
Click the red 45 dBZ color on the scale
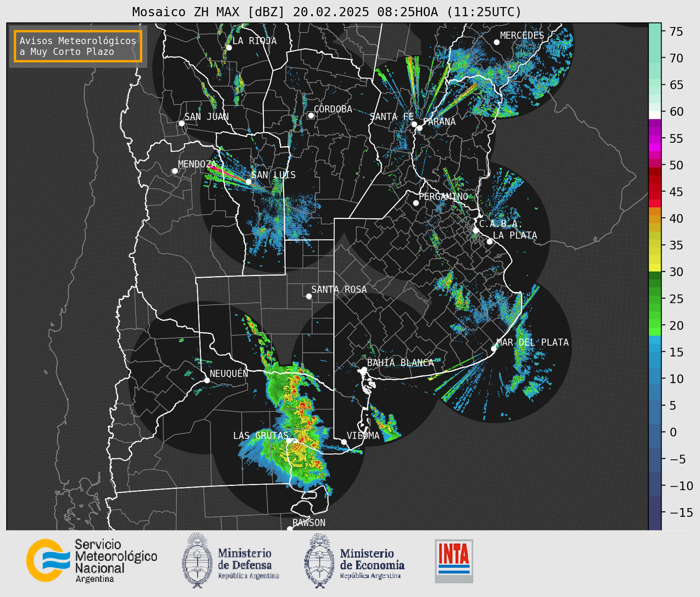tap(655, 192)
